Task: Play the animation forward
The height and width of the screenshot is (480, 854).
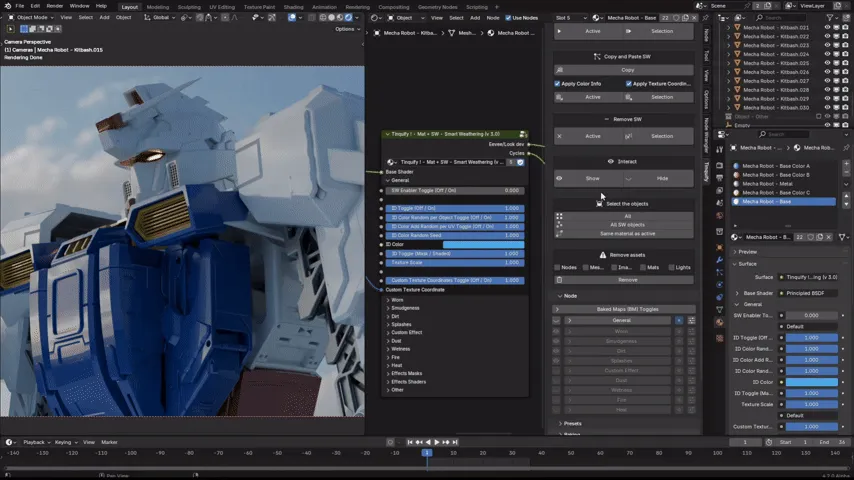Action: [436, 442]
